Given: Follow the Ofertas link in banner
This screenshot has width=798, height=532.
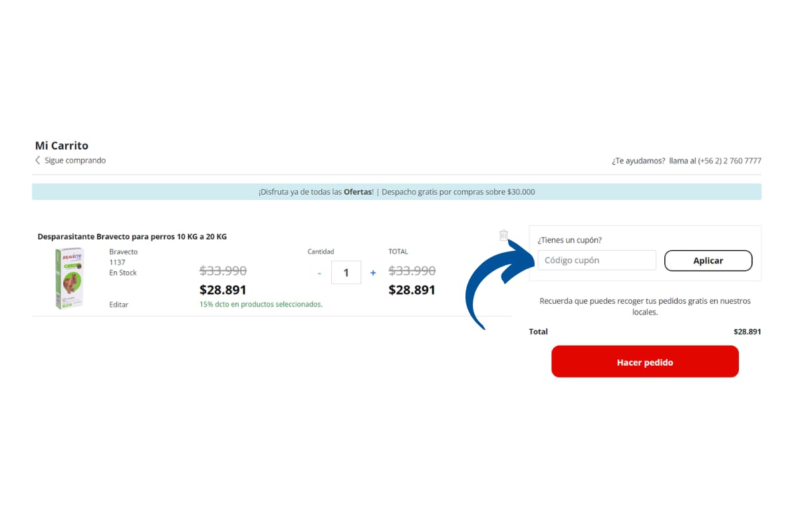Looking at the screenshot, I should [x=358, y=192].
